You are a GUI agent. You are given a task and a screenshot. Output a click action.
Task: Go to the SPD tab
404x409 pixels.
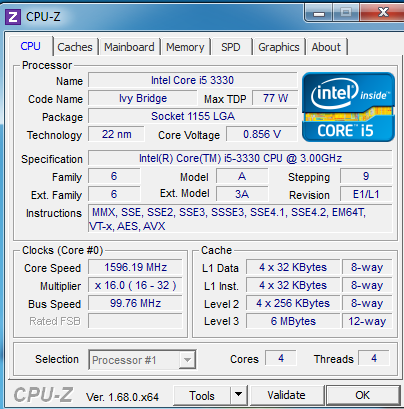click(x=231, y=47)
